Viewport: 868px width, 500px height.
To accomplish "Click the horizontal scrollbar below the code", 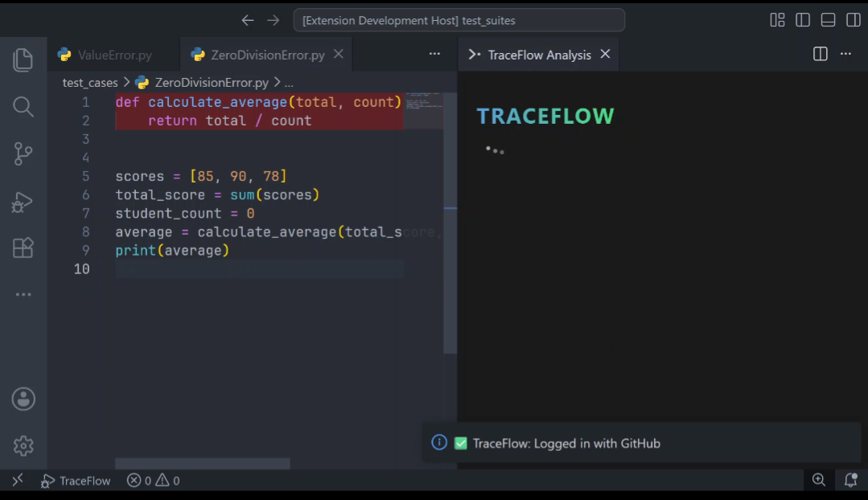I will point(203,464).
